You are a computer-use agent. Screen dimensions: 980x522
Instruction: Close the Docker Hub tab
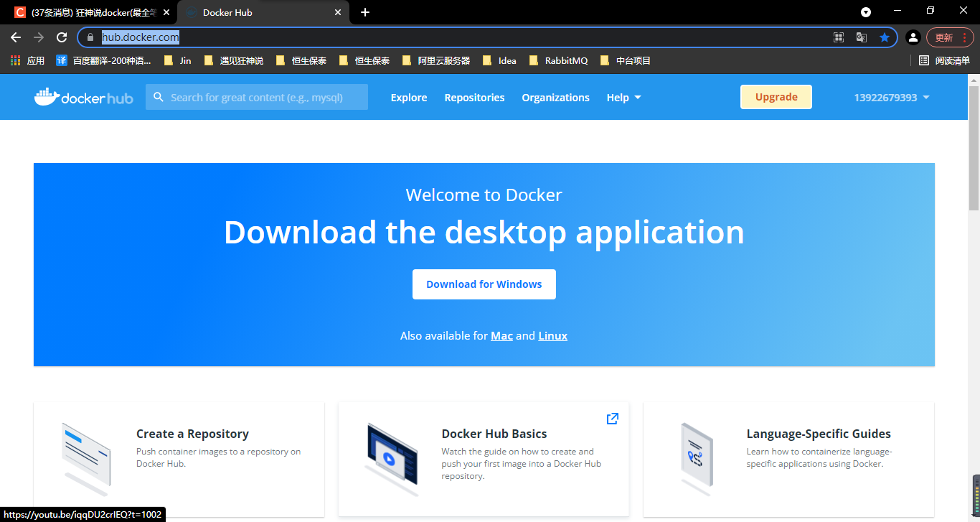338,12
